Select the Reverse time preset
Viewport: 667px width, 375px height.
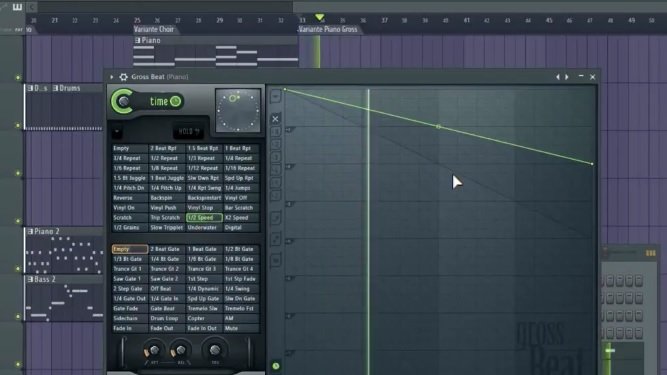point(130,198)
